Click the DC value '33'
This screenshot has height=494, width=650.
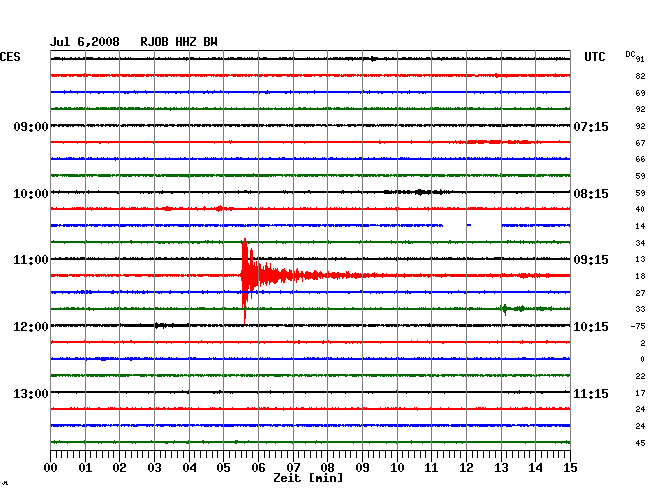(x=640, y=309)
